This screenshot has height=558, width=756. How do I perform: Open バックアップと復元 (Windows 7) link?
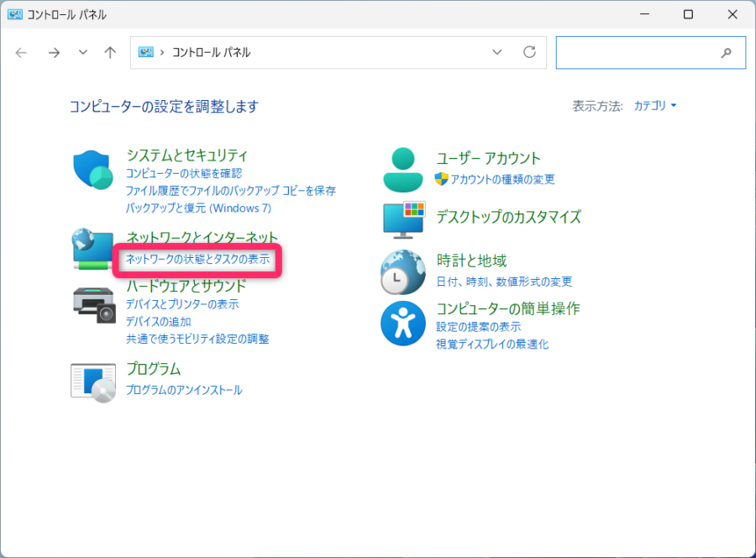pos(198,208)
